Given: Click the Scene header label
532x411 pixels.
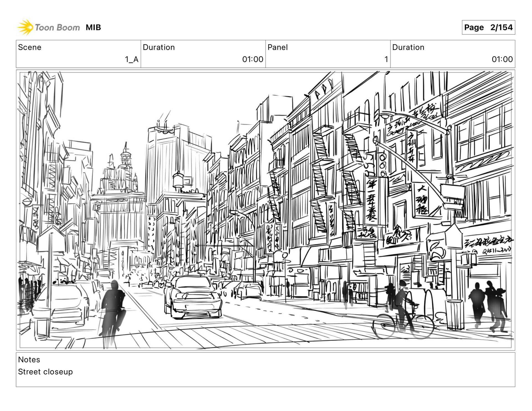Looking at the screenshot, I should tap(30, 47).
